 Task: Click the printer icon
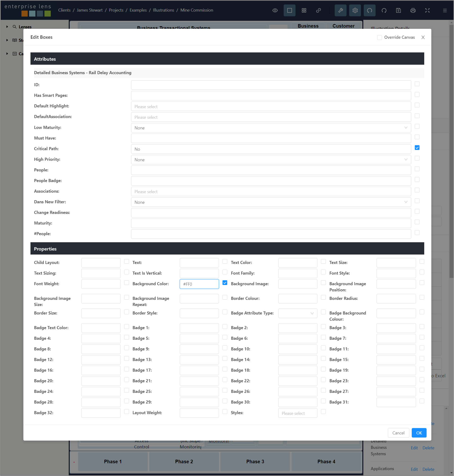coord(413,10)
